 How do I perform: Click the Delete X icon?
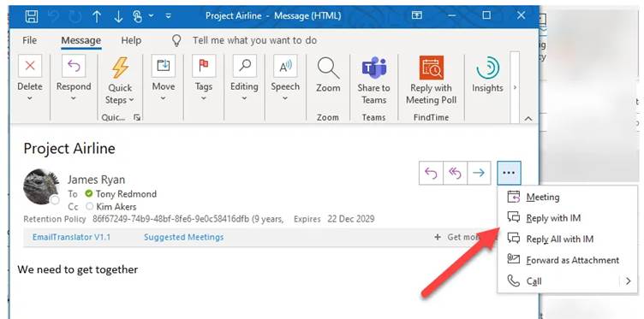30,66
